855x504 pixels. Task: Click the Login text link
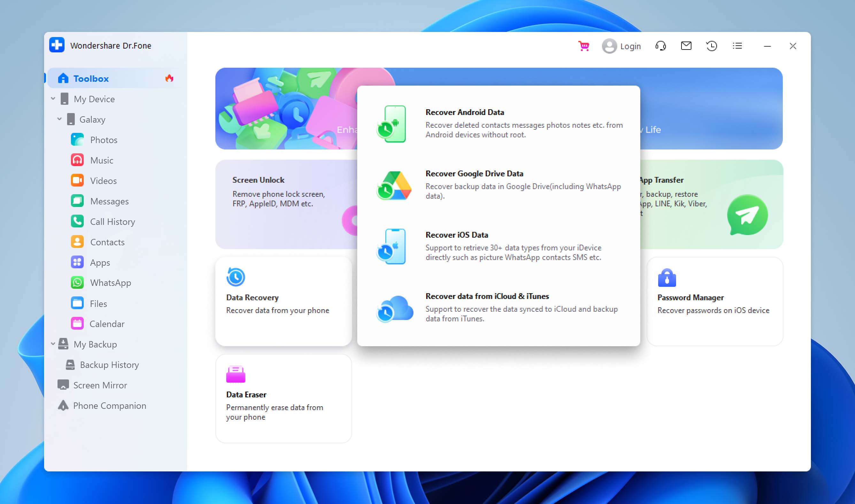pyautogui.click(x=630, y=46)
